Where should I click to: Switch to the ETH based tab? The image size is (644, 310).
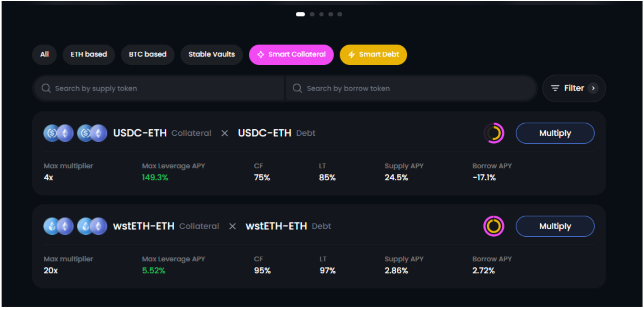[89, 55]
